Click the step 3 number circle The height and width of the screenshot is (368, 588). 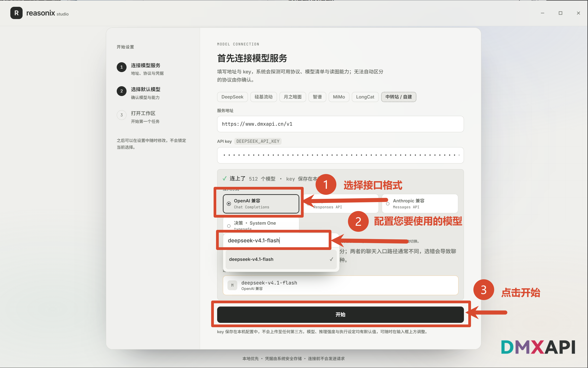tap(122, 115)
